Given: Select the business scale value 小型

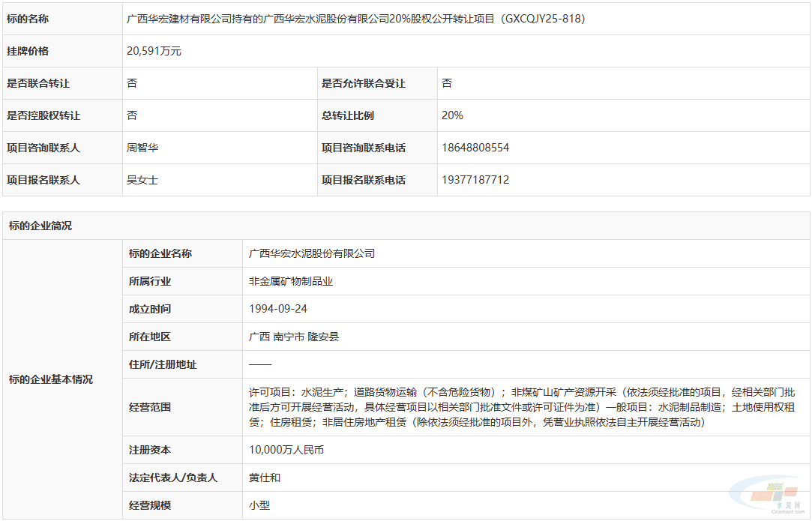Looking at the screenshot, I should point(259,505).
